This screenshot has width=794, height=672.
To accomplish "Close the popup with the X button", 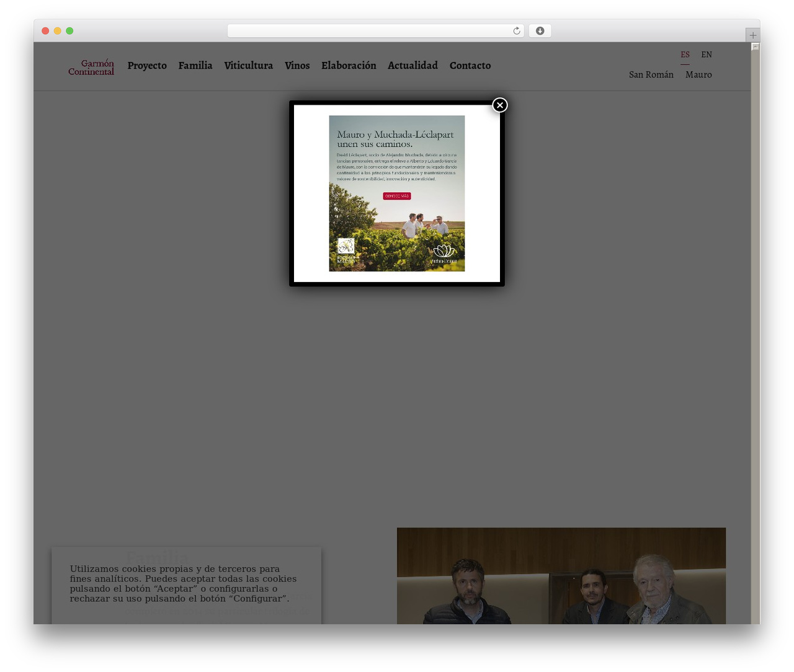I will pyautogui.click(x=500, y=105).
